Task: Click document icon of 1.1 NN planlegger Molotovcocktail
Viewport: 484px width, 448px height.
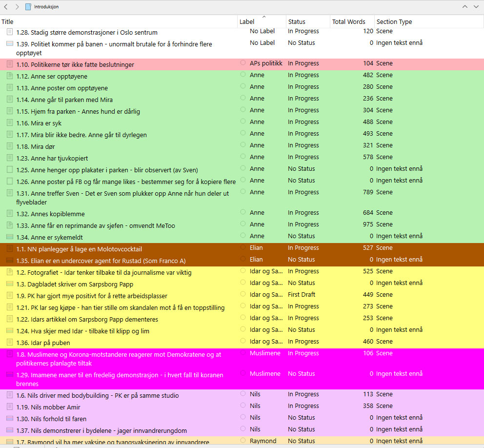Action: 10,248
